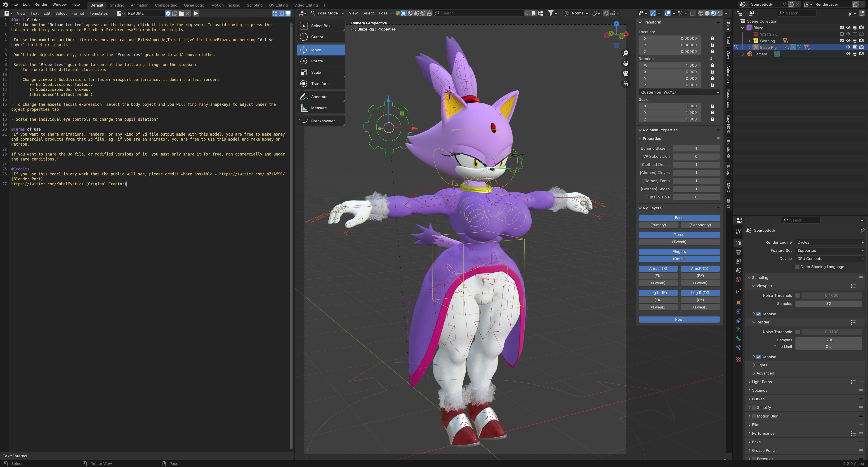Toggle the Face rig layer button
The width and height of the screenshot is (868, 467).
click(x=679, y=218)
